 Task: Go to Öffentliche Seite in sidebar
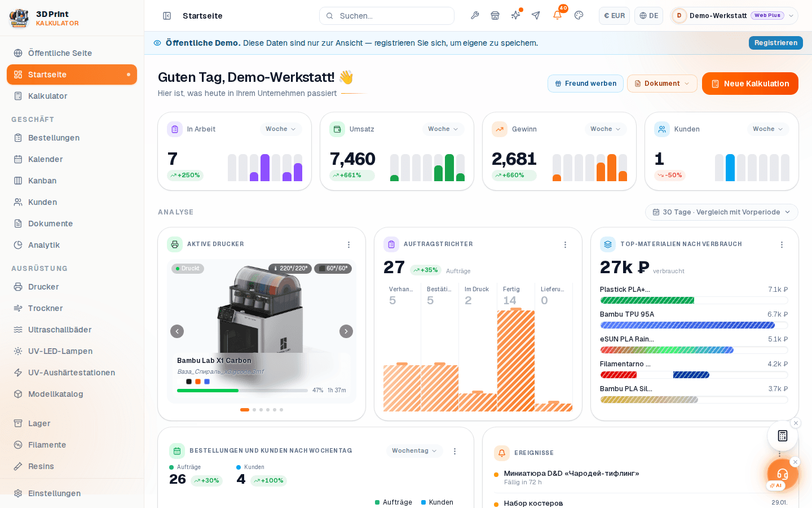(x=72, y=53)
